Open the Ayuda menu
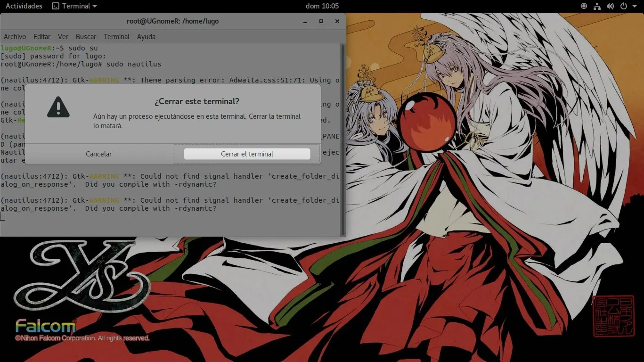The image size is (644, 362). (x=146, y=36)
